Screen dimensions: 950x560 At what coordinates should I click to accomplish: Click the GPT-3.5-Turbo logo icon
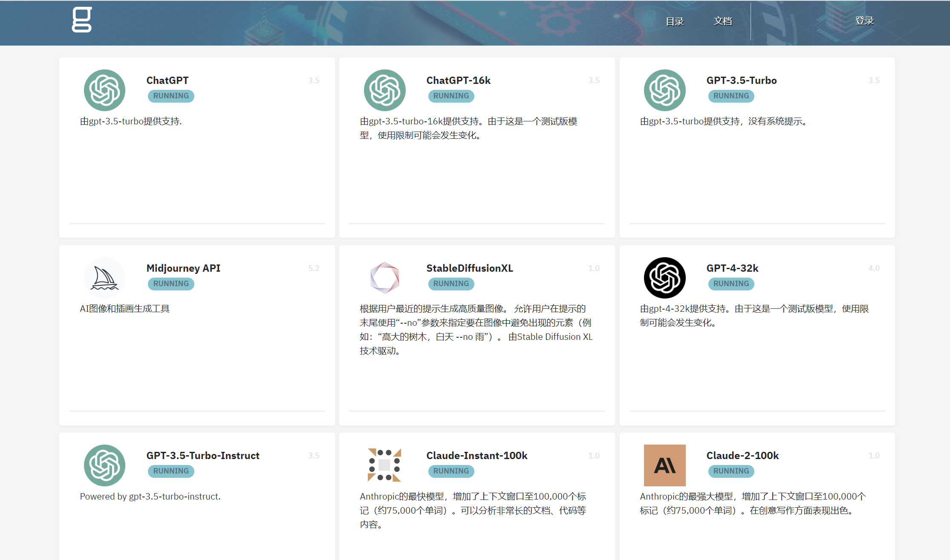point(664,90)
